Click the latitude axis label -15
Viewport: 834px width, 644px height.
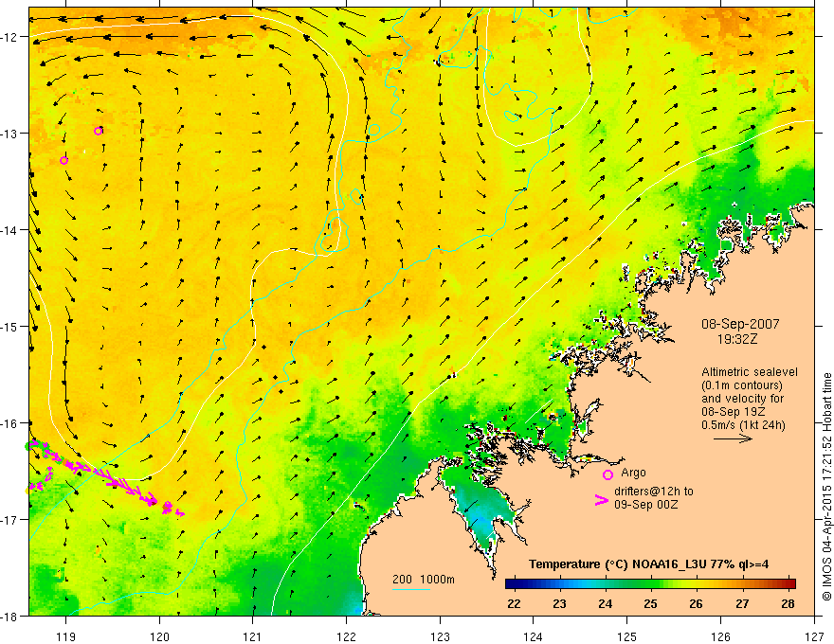click(10, 326)
